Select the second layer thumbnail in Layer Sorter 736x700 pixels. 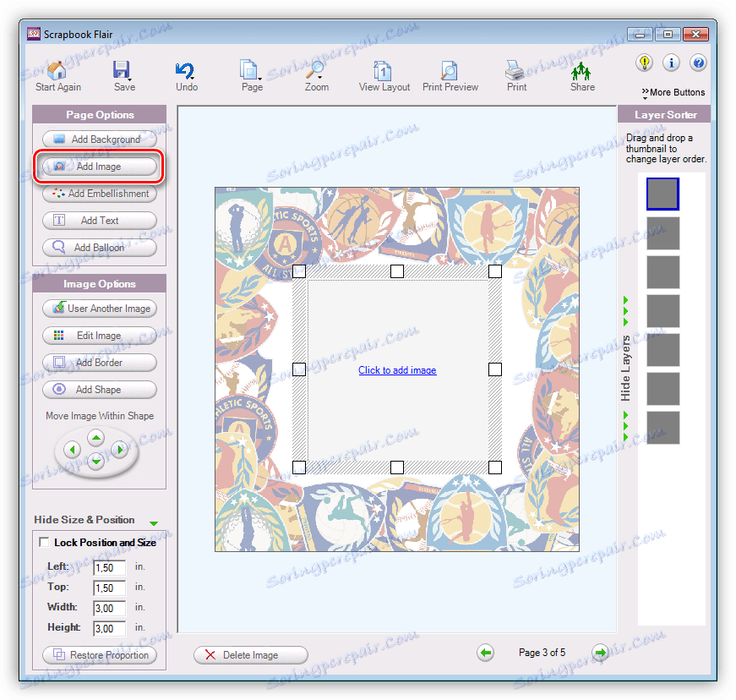click(662, 232)
